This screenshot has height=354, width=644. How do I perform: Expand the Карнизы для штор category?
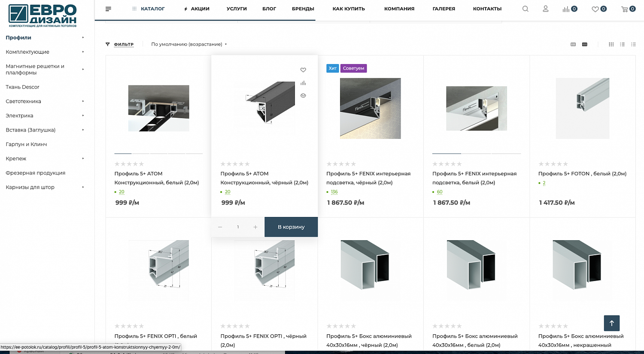click(x=83, y=187)
